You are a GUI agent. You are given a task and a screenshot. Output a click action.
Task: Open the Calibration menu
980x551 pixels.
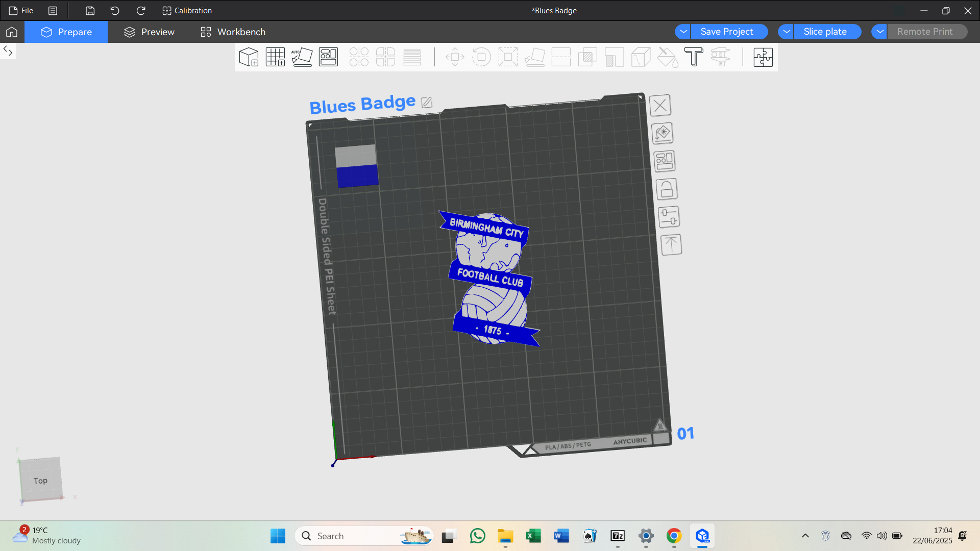pyautogui.click(x=187, y=11)
